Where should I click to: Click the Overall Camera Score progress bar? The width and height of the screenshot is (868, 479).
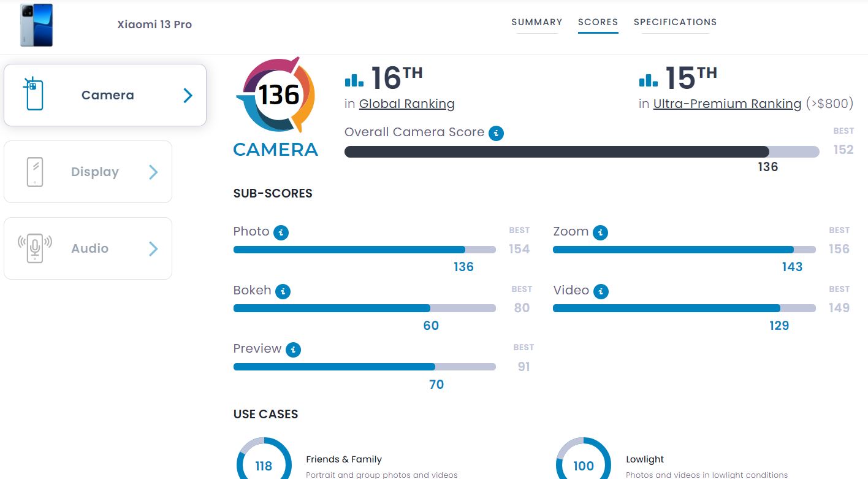tap(582, 151)
